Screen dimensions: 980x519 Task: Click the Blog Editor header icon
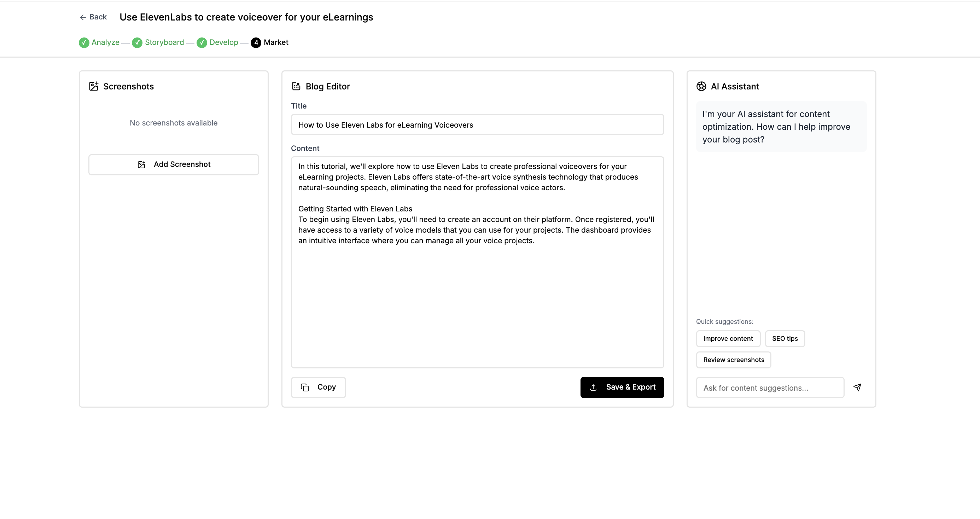296,86
